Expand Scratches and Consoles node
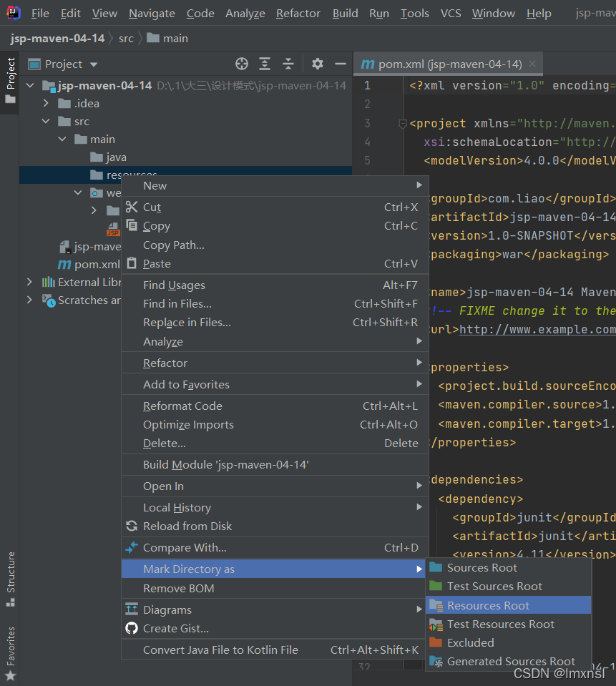 tap(29, 300)
